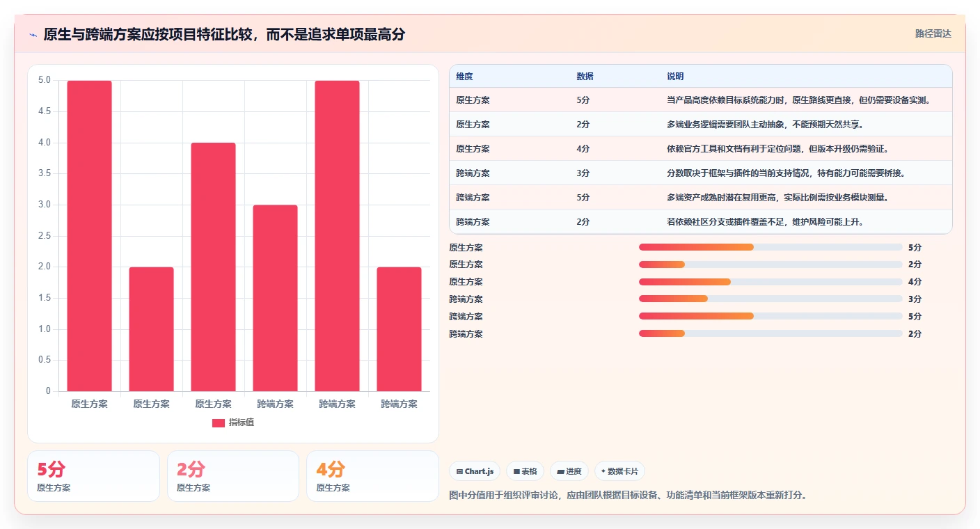Click the 原生方案 progress bar showing 2分
The image size is (980, 529).
tap(770, 264)
